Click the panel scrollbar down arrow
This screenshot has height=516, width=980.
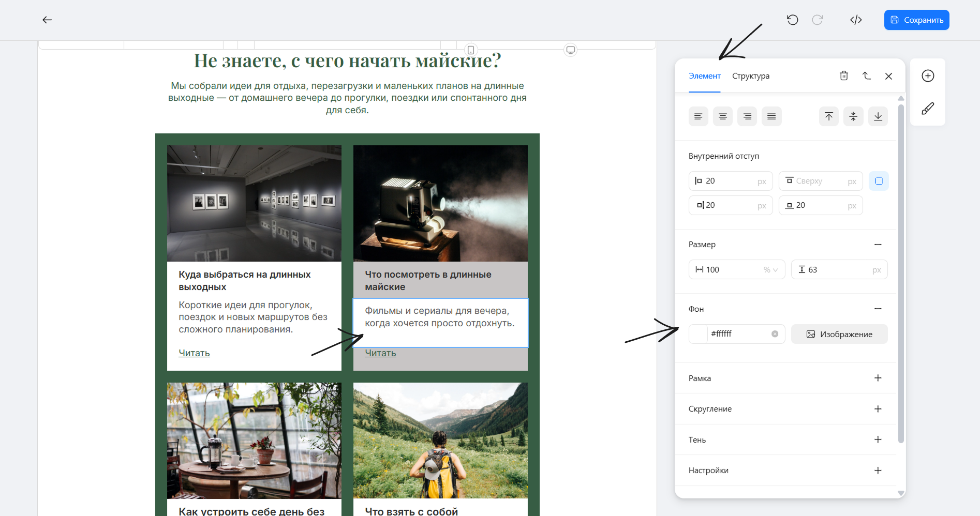(901, 493)
